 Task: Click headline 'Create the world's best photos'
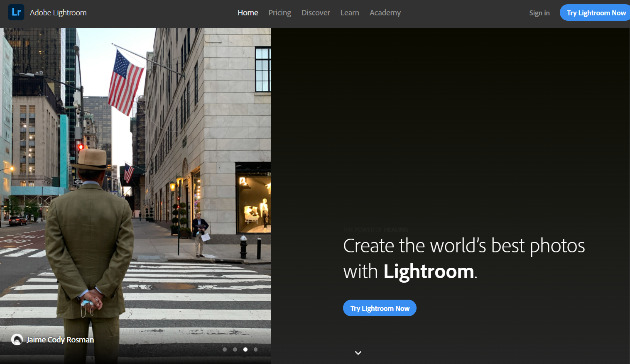(x=464, y=246)
